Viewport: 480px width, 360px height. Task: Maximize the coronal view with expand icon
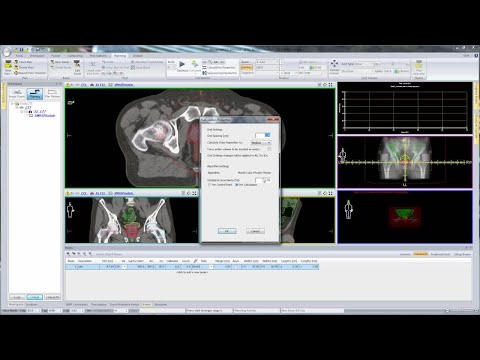point(194,193)
